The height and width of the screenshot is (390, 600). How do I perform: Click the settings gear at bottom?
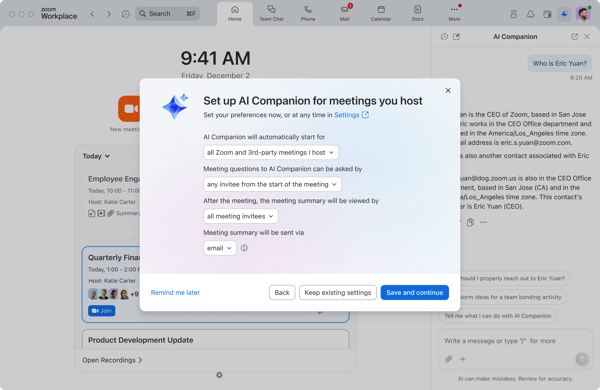(x=219, y=375)
